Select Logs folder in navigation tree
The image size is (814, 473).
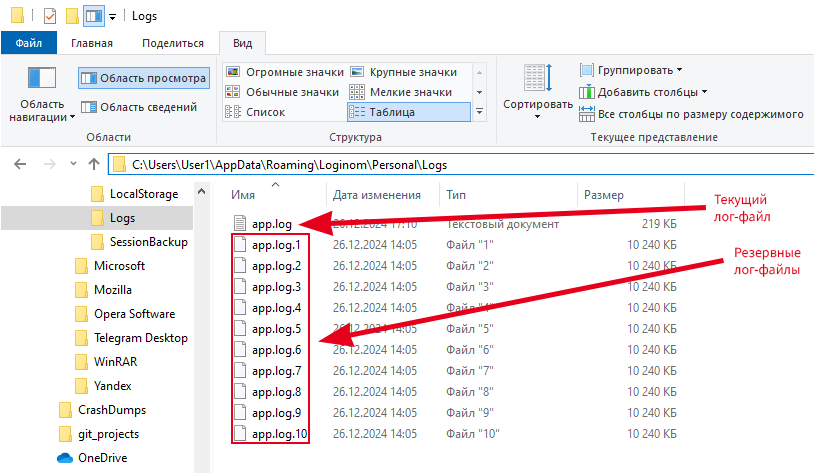click(x=113, y=218)
